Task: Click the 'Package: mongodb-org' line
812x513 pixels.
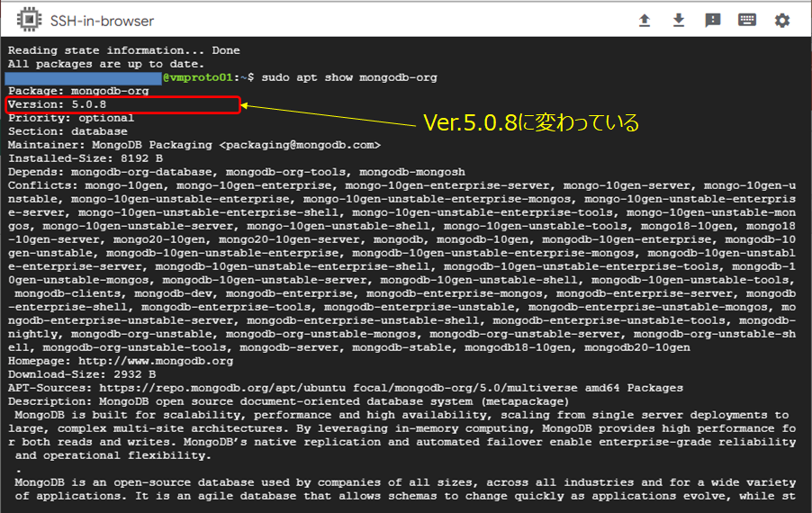Action: [x=78, y=91]
